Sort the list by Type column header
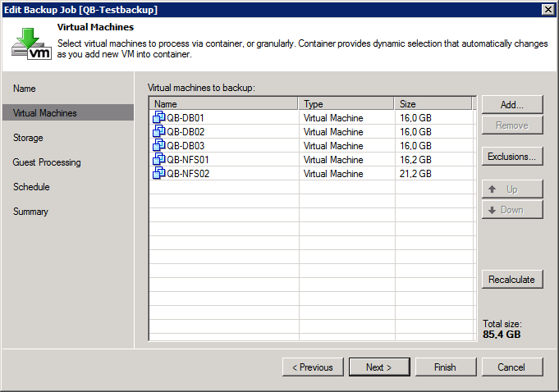559x392 pixels. pos(346,104)
